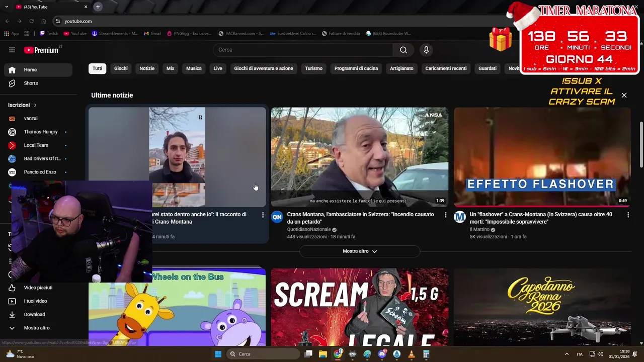Viewport: 644px width, 362px height.
Task: Open the Home item in the sidebar
Action: click(x=38, y=70)
